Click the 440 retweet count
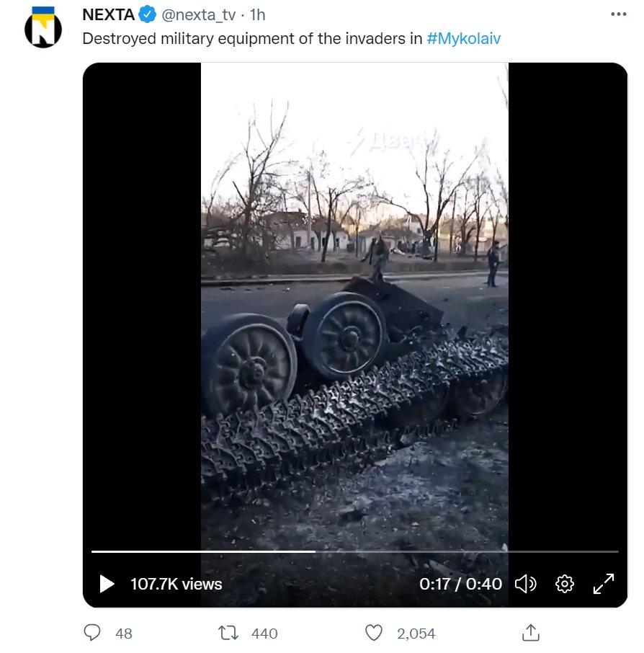This screenshot has width=644, height=653. [264, 634]
